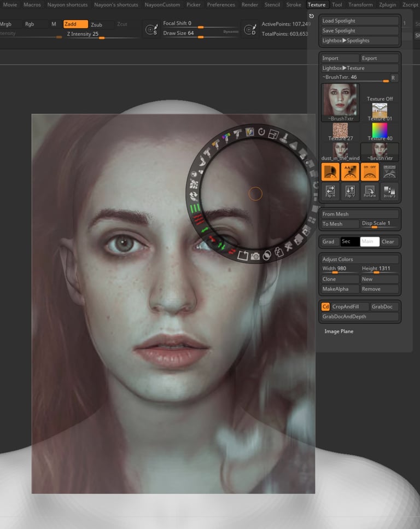
Task: Open the Stroke menu
Action: click(x=294, y=5)
